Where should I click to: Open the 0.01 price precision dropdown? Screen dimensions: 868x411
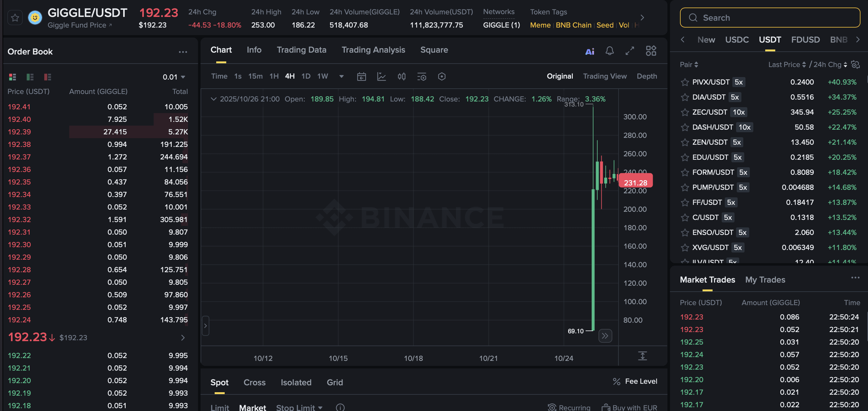coord(174,77)
